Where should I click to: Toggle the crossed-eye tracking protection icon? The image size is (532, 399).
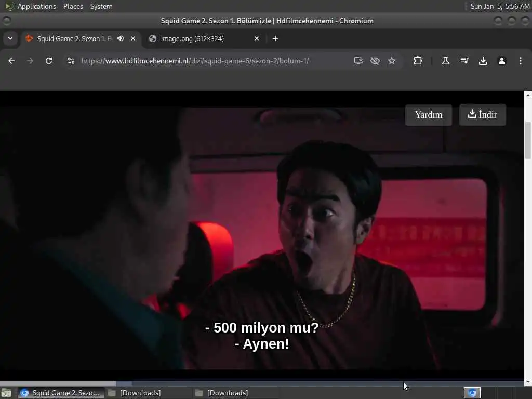[375, 61]
